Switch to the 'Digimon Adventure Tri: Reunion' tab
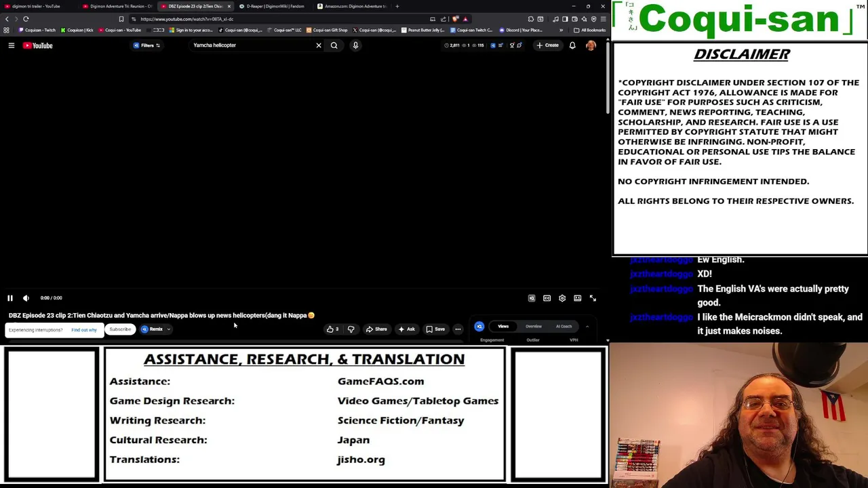868x488 pixels. coord(117,6)
